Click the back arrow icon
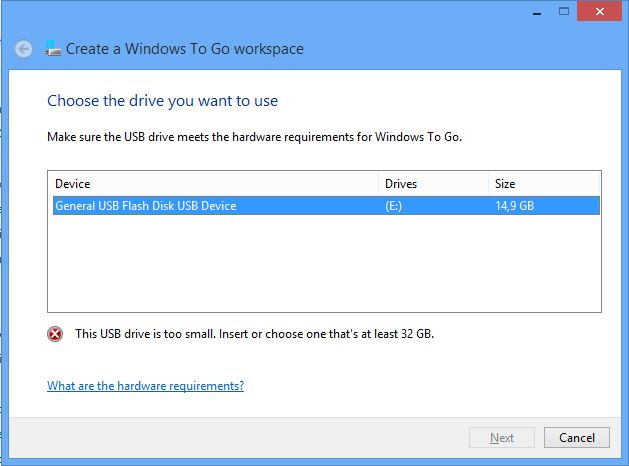The height and width of the screenshot is (466, 629). [24, 49]
